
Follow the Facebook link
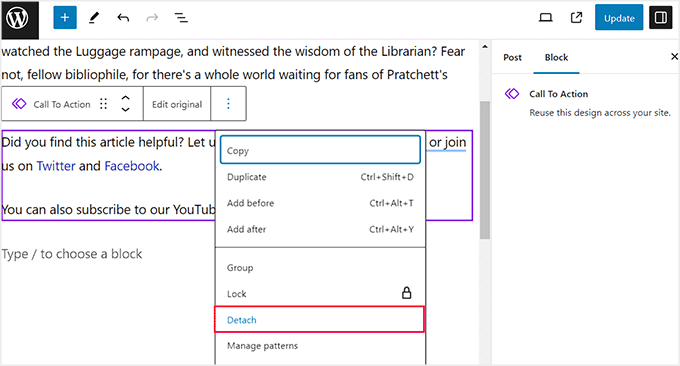tap(132, 166)
